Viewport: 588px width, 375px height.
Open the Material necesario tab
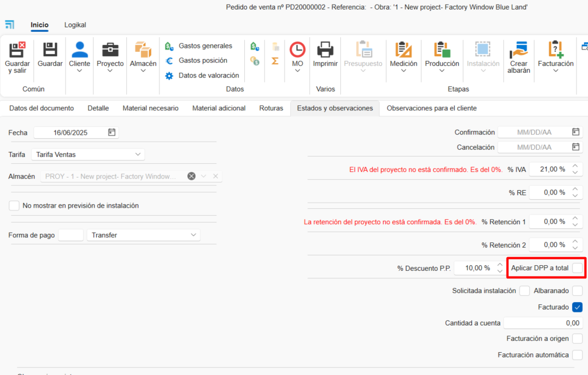pyautogui.click(x=150, y=108)
